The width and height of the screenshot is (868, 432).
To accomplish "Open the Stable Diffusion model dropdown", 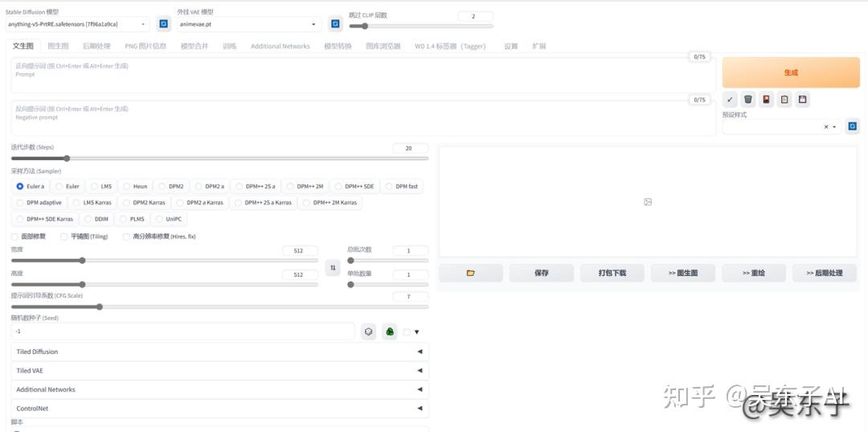I will pyautogui.click(x=77, y=24).
